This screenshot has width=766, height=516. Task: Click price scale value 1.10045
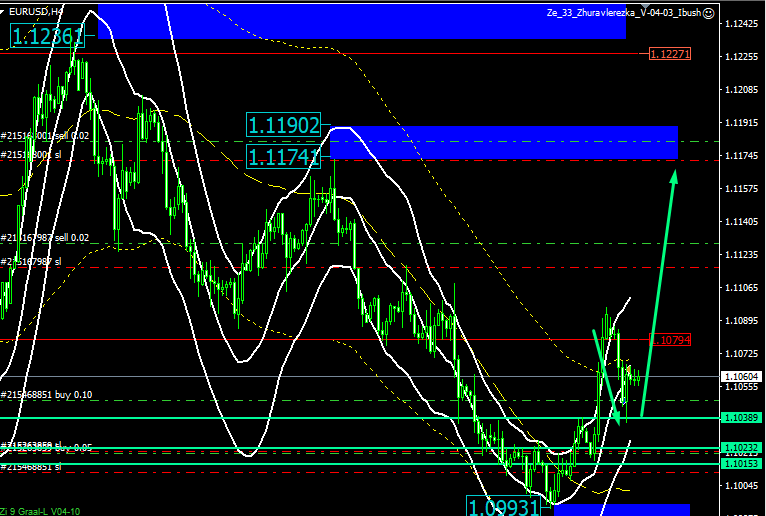pos(742,486)
